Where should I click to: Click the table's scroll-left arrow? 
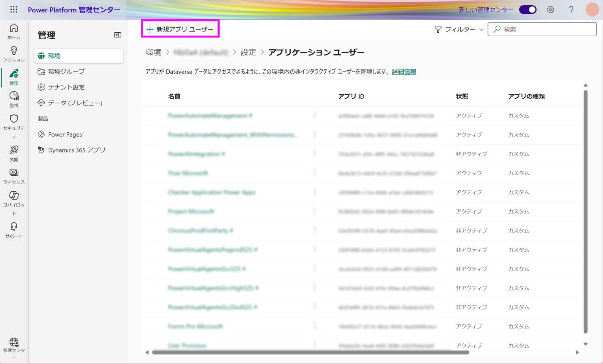pos(146,352)
